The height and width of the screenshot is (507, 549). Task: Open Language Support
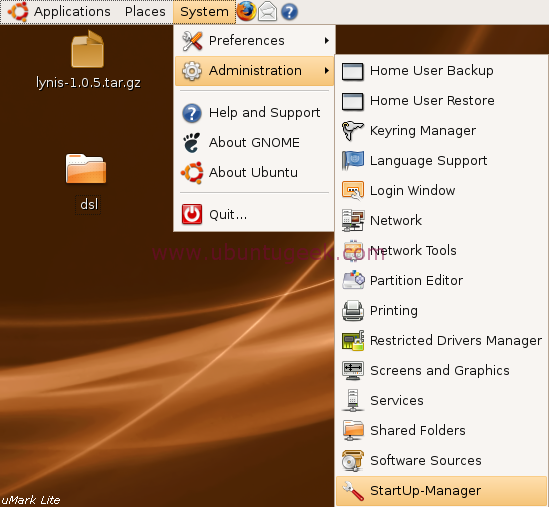(x=442, y=161)
